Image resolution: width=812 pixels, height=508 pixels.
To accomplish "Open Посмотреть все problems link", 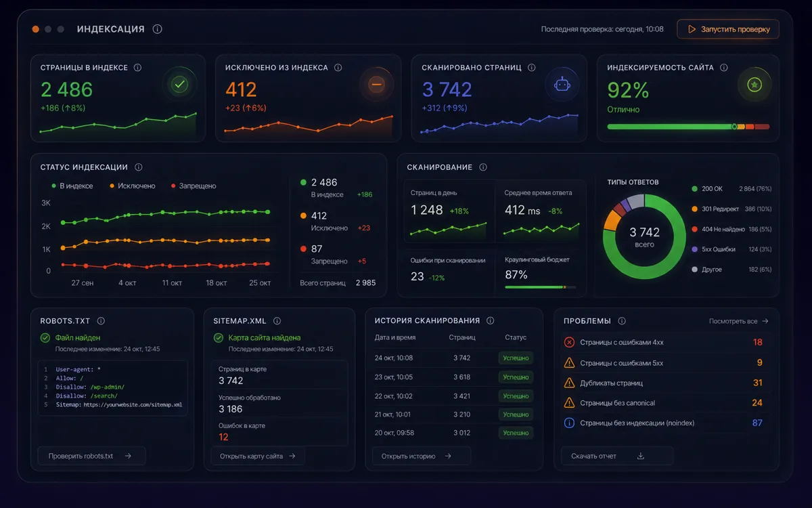I will 739,321.
